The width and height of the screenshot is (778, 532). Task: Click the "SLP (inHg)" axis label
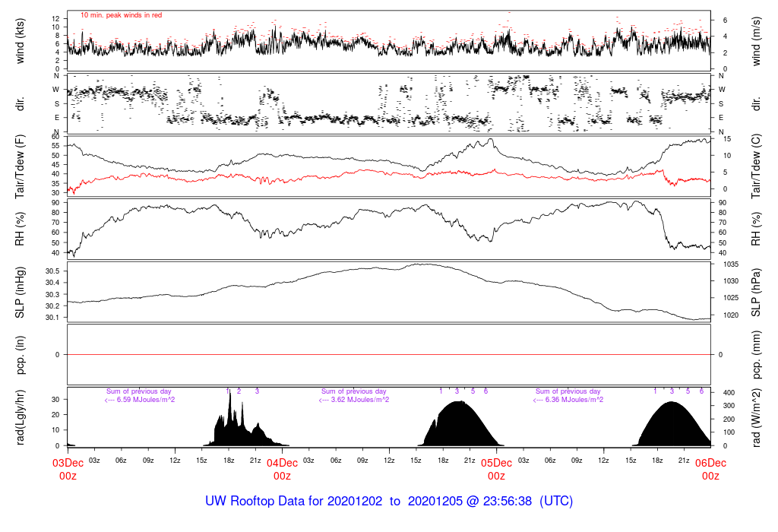21,293
